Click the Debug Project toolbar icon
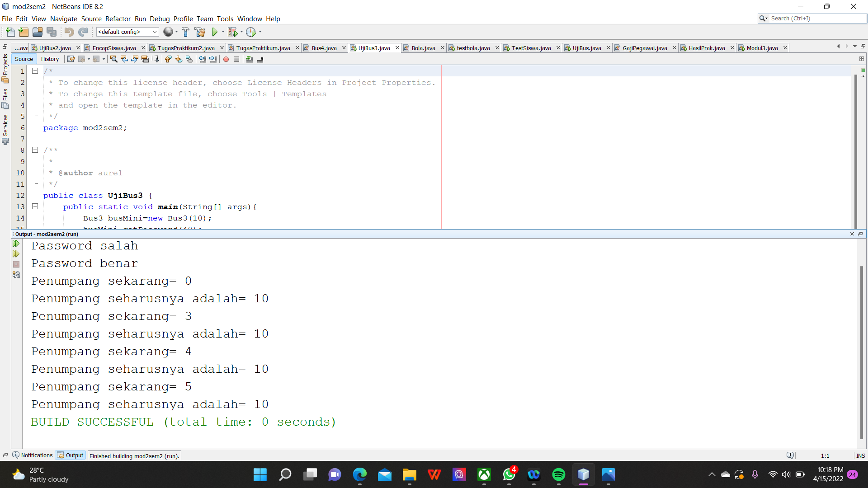868x488 pixels. tap(232, 32)
